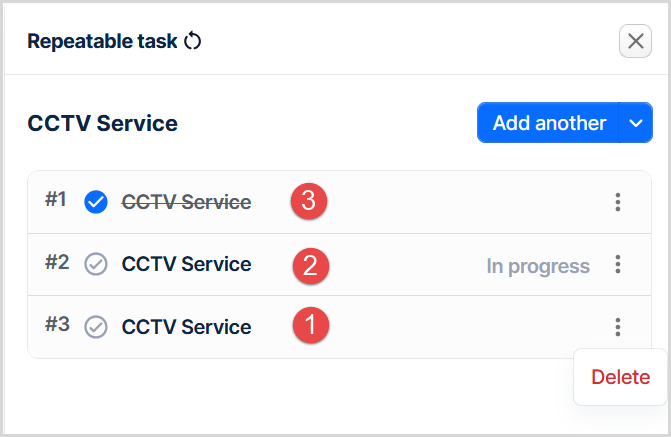
Task: Uncheck the completed #1 CCTV Service task
Action: (96, 203)
